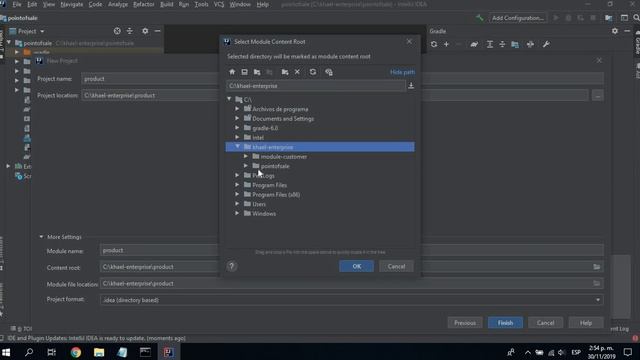Open the Navigate menu
The image size is (640, 360).
[x=71, y=4]
